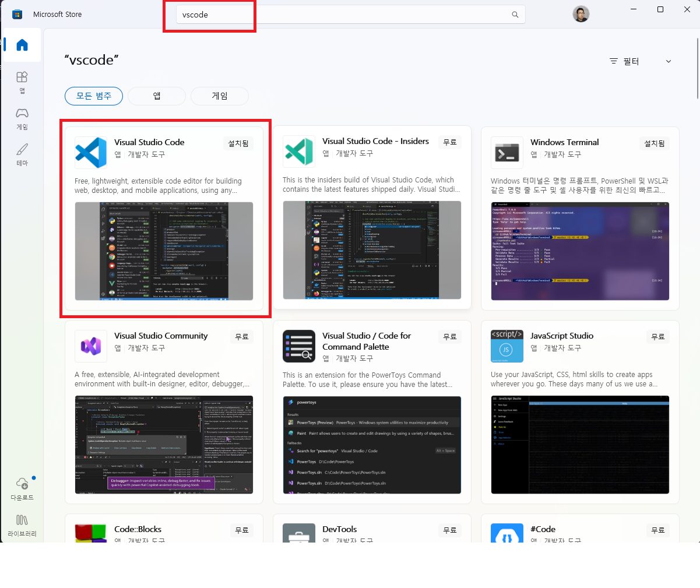Click the 'A free, extensible, AI-integrated' description
700x588 pixels.
pos(162,379)
